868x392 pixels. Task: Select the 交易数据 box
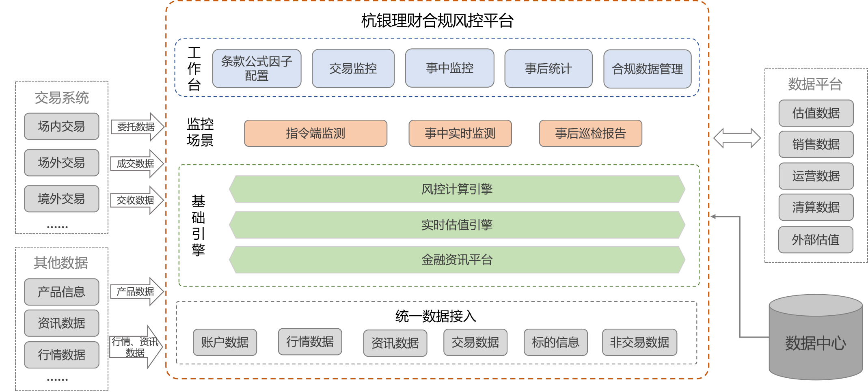475,342
